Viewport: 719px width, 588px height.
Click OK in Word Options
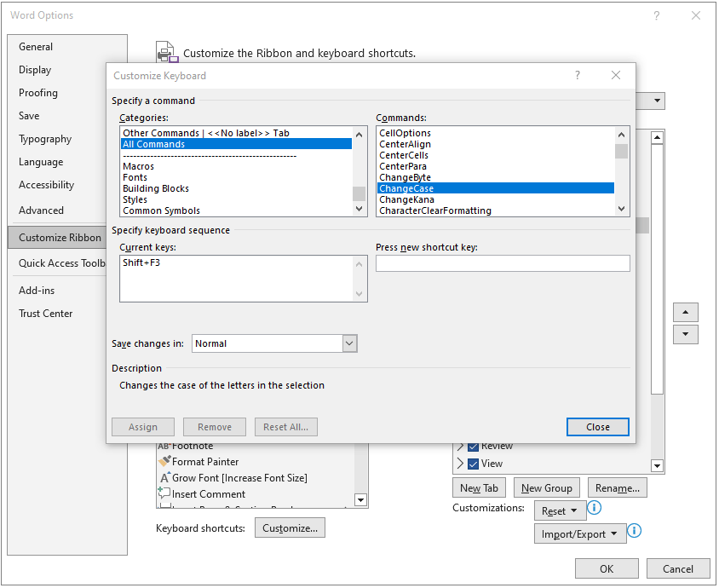(607, 568)
